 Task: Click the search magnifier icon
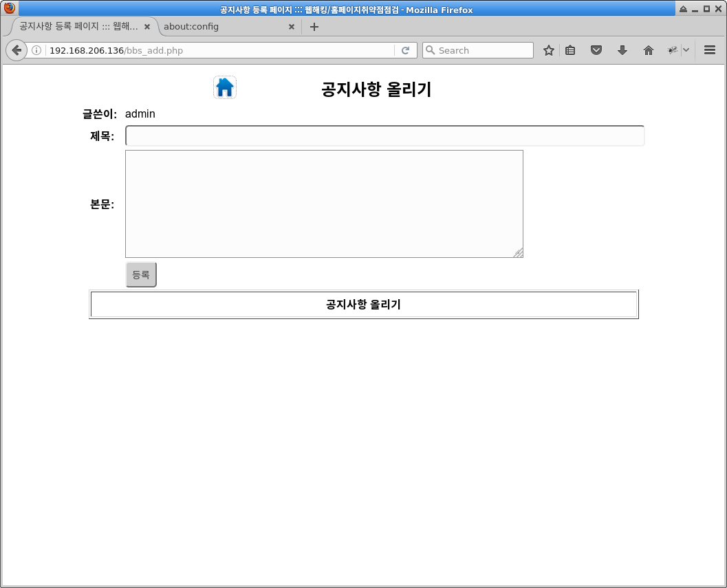click(x=431, y=50)
